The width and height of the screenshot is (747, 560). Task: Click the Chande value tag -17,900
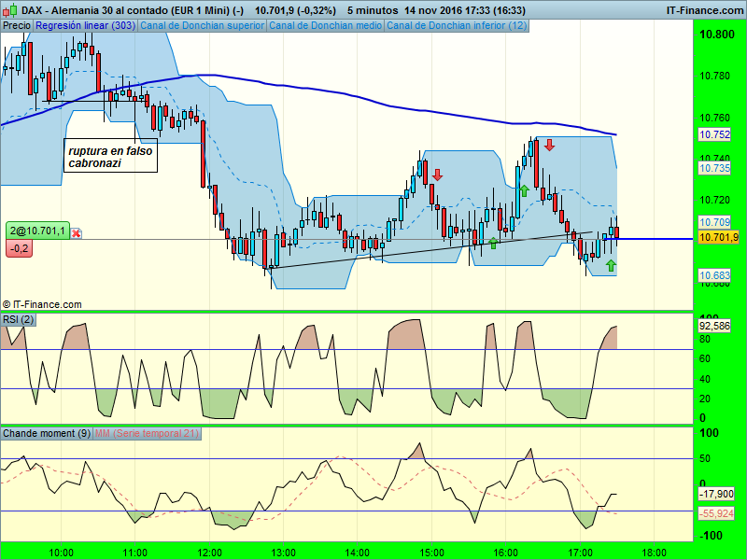pos(716,494)
